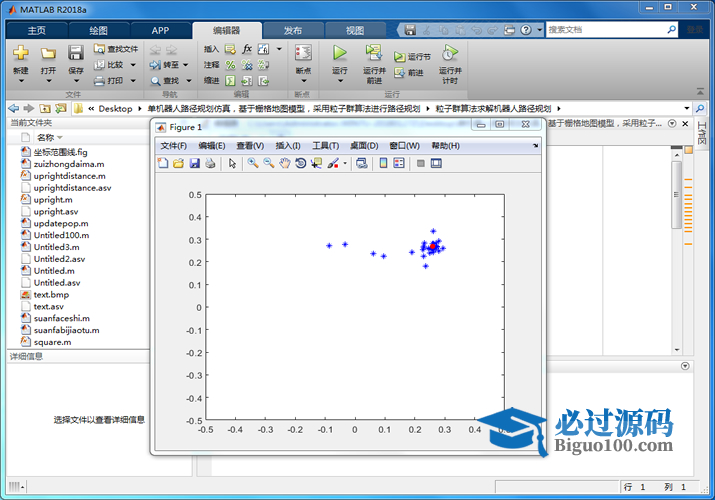Click the comment percent (%) icon
The width and height of the screenshot is (715, 500).
[x=231, y=65]
